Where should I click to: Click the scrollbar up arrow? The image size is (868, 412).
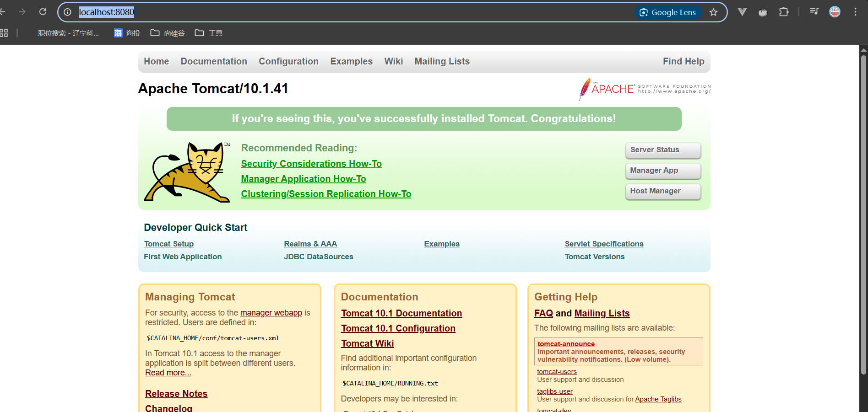[x=863, y=49]
